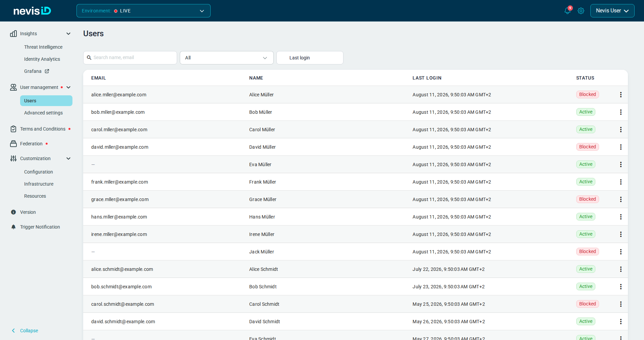Screen dimensions: 644x340
Task: Click frank.mller@example.com email cell
Action: [119, 182]
